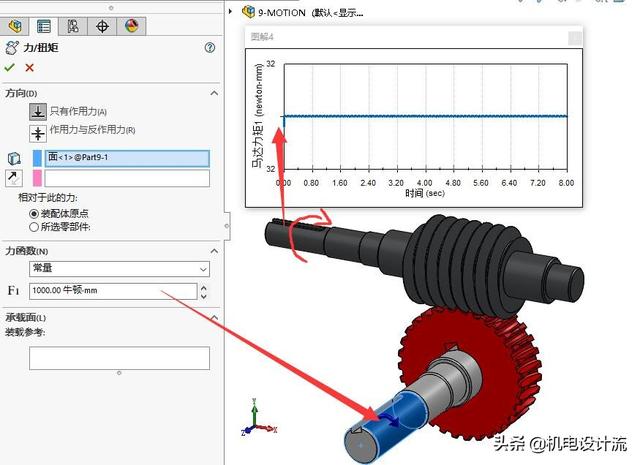Viewport: 640px width, 465px height.
Task: Select 所选零部件 radio option
Action: click(x=34, y=227)
